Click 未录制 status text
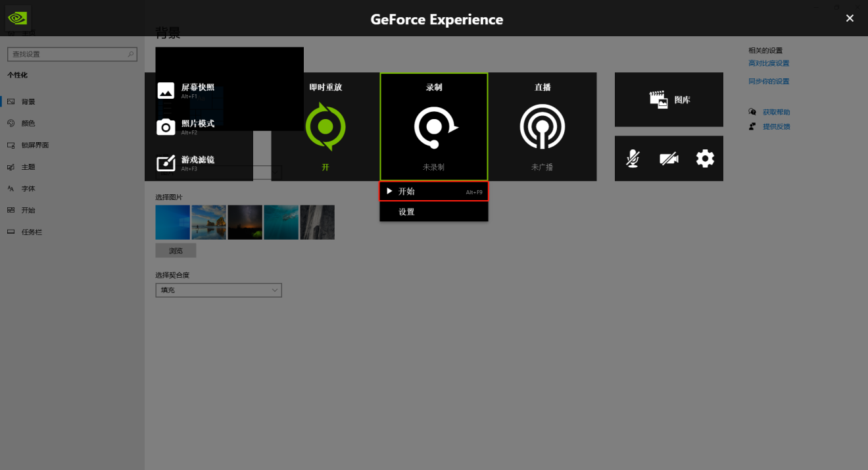Screen dimensions: 868x470 click(x=433, y=167)
